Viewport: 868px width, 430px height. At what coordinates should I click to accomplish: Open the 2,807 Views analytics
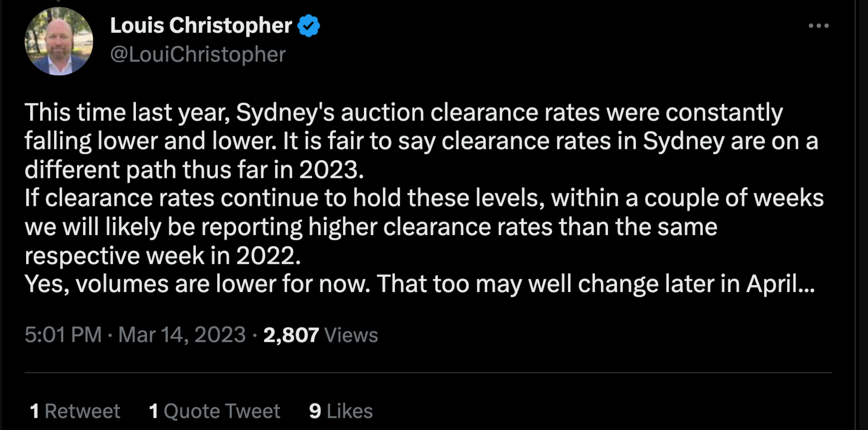click(x=320, y=335)
